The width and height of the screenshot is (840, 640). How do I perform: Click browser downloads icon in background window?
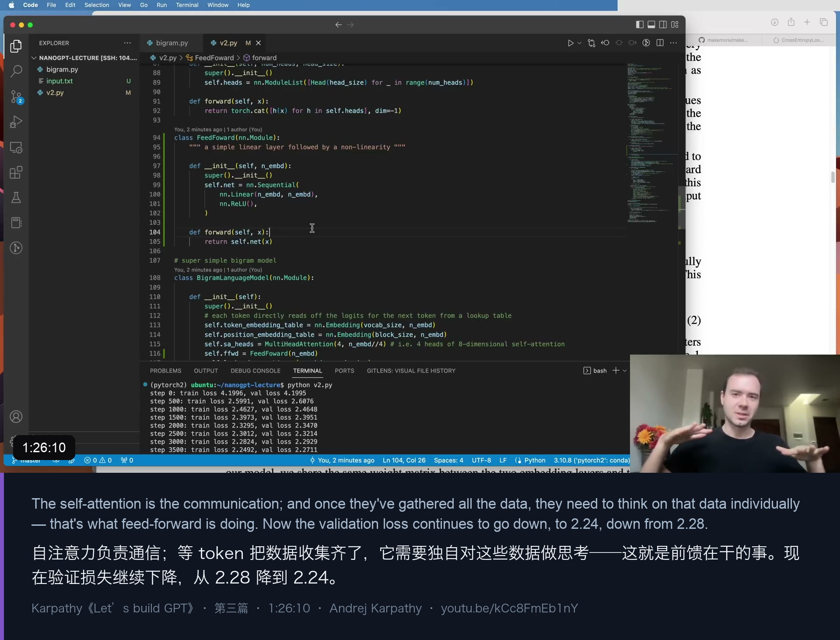774,22
